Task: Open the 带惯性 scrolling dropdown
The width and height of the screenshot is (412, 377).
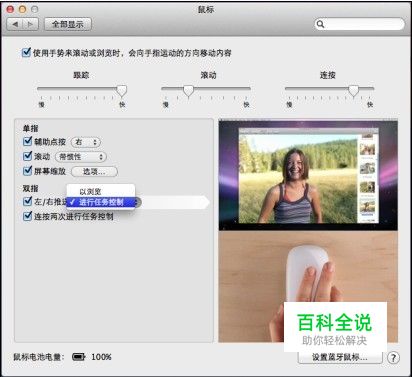Action: 81,157
